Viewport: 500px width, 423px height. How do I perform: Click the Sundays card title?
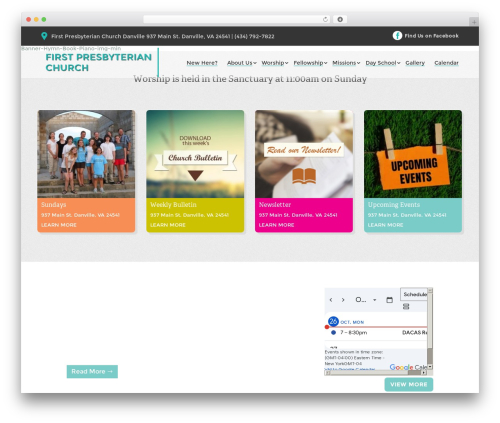tap(54, 205)
